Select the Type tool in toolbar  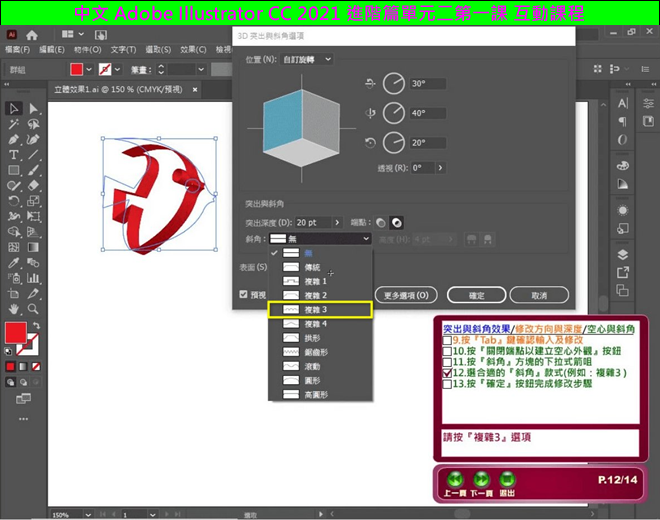14,155
